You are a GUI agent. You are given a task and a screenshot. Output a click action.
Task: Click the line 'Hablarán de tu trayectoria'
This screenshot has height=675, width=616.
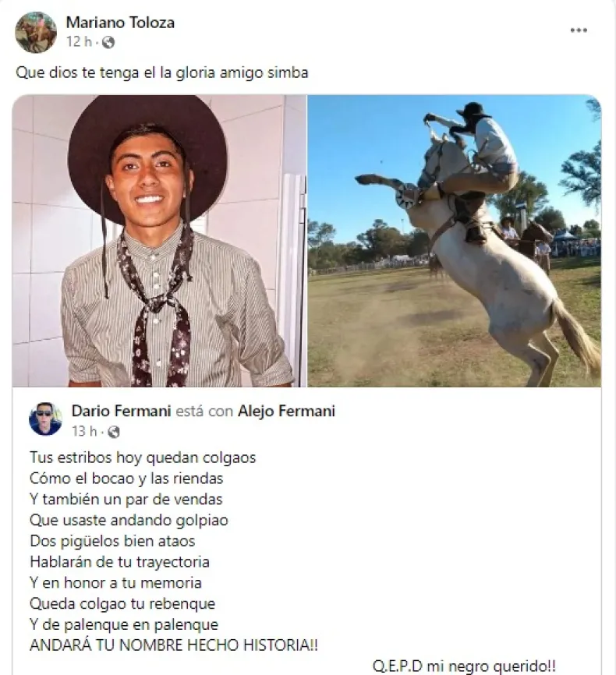click(120, 562)
